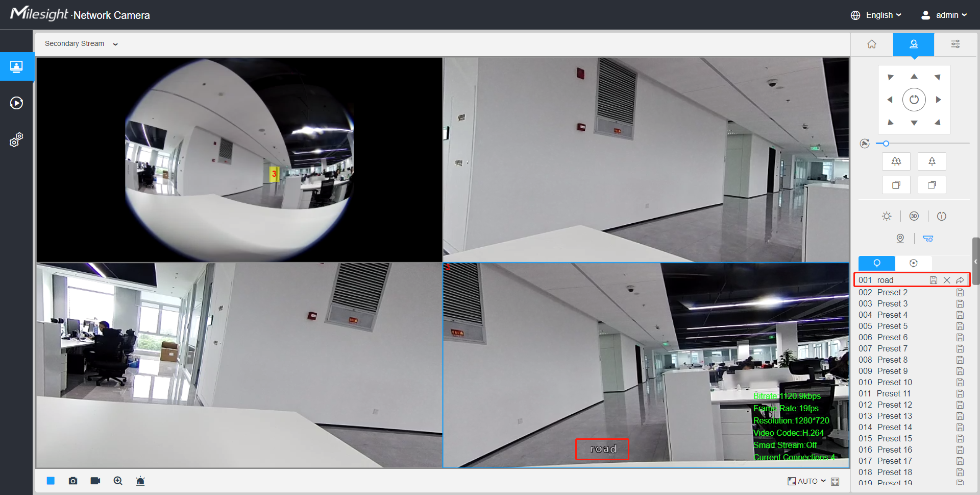Move camera down-right with PTZ arrow
This screenshot has height=495, width=980.
pos(938,122)
